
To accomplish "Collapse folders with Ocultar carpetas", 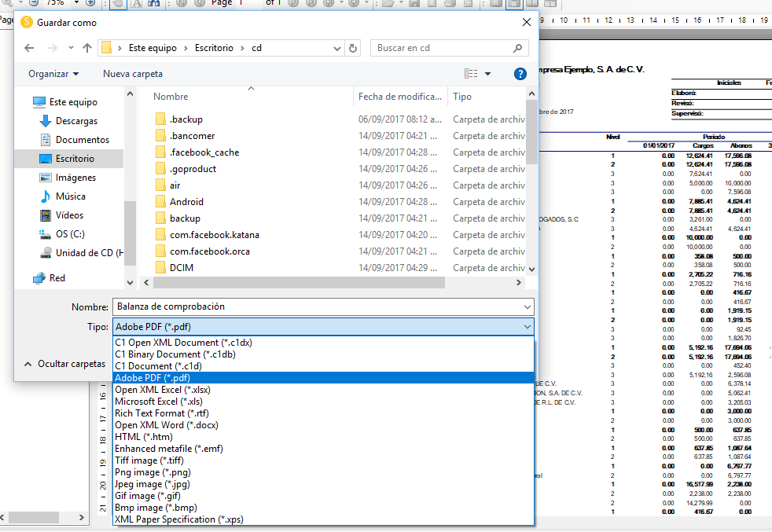I will (64, 365).
